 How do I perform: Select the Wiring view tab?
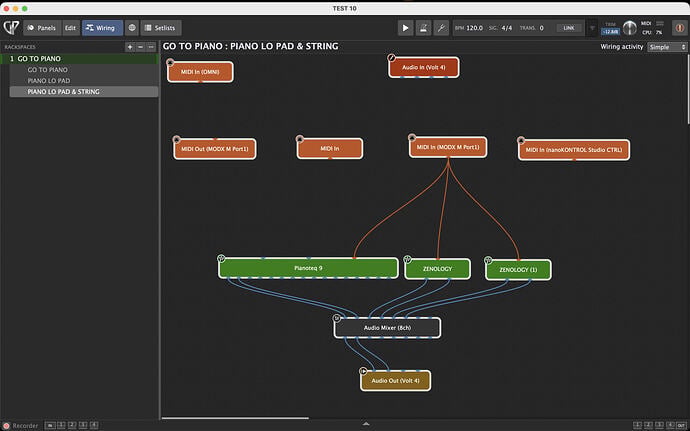[102, 28]
